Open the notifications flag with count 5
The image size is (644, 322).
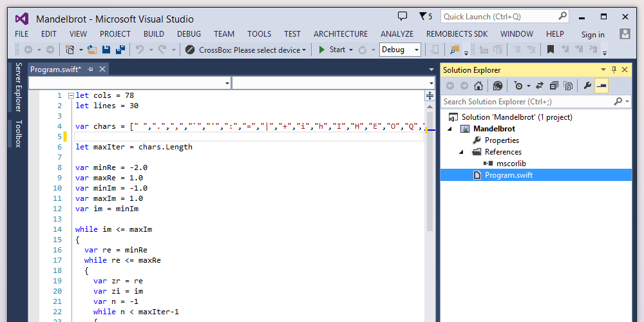[424, 17]
